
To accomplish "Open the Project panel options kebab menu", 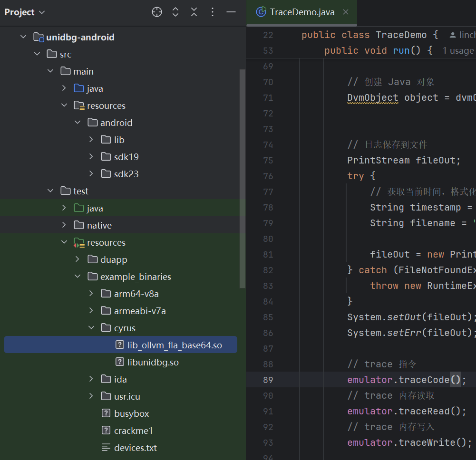I will click(x=213, y=12).
